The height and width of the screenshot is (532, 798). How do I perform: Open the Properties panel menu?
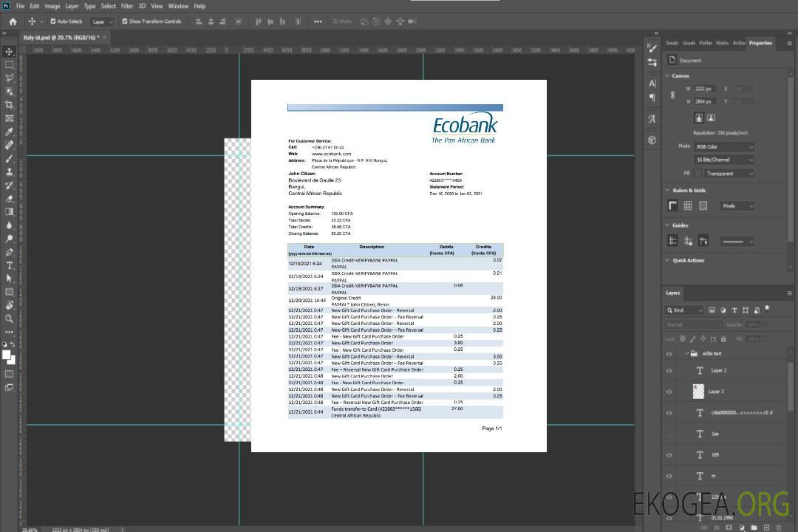tap(789, 44)
